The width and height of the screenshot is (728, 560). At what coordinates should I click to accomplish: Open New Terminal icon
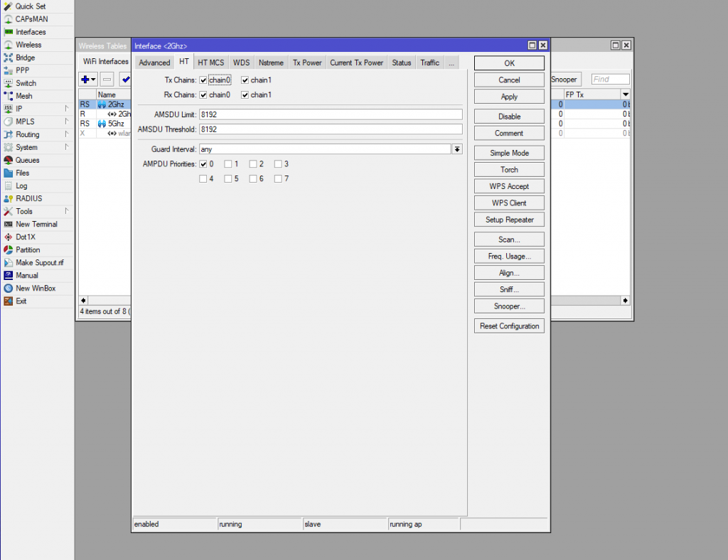tap(9, 224)
